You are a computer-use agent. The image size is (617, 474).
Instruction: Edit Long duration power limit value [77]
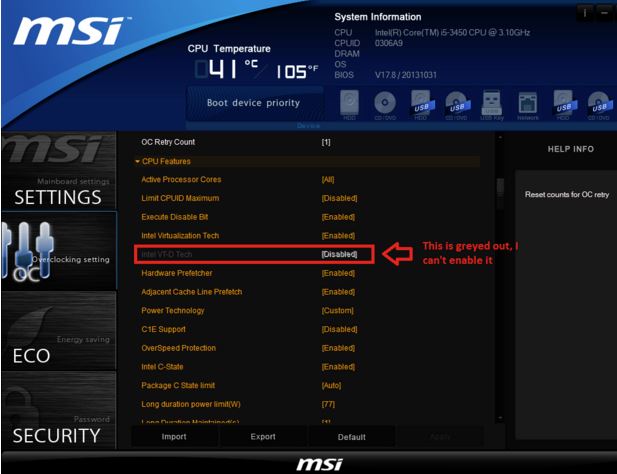coord(328,404)
